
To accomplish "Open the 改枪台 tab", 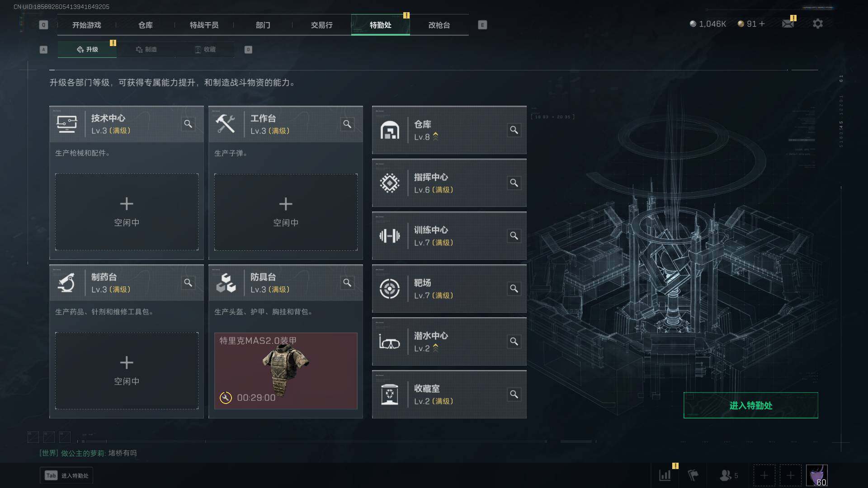I will (439, 25).
